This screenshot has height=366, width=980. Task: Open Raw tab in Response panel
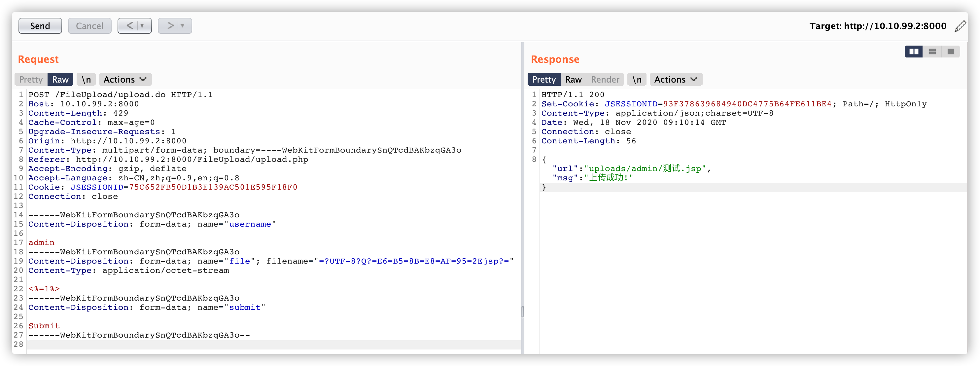coord(573,80)
